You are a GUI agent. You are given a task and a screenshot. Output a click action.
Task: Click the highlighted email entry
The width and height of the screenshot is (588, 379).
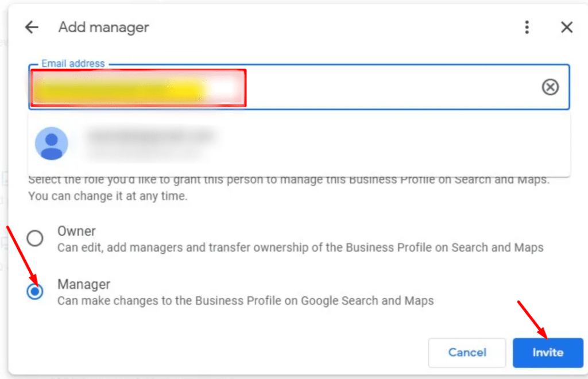click(138, 87)
